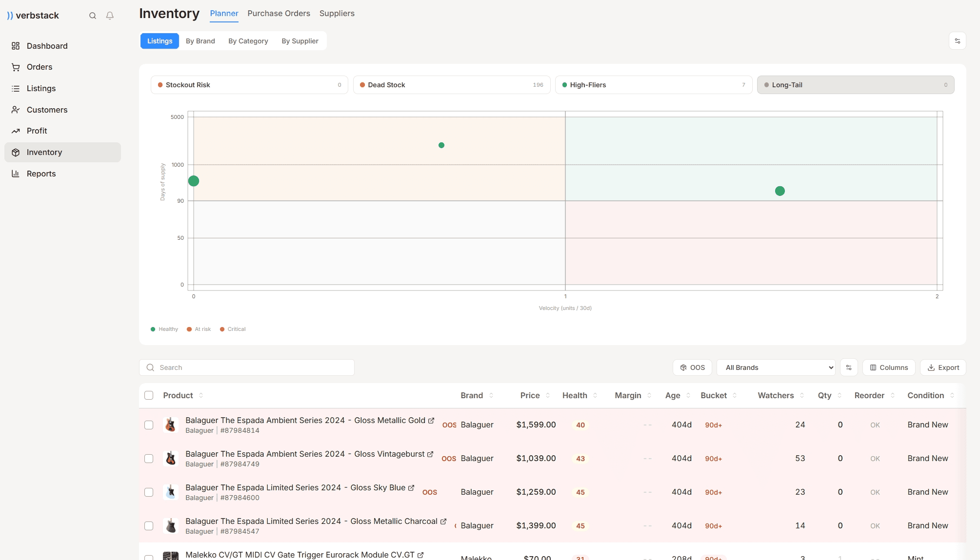Click thumbnail of Espada Gloss Vintageburst guitar
Viewport: 980px width, 560px height.
(x=170, y=458)
